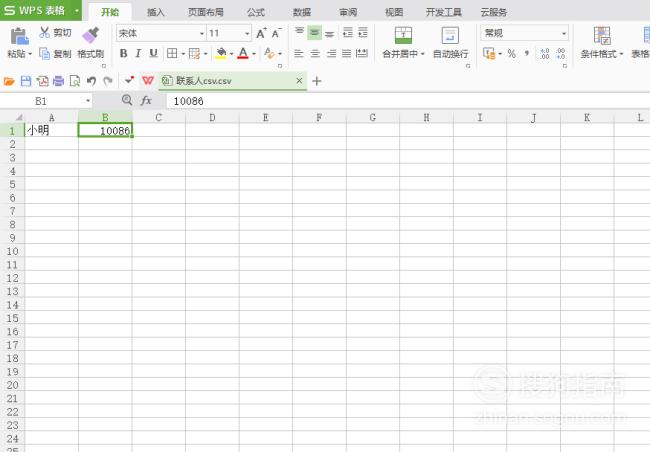Click the red W WPS home icon
This screenshot has height=452, width=650.
click(x=148, y=80)
